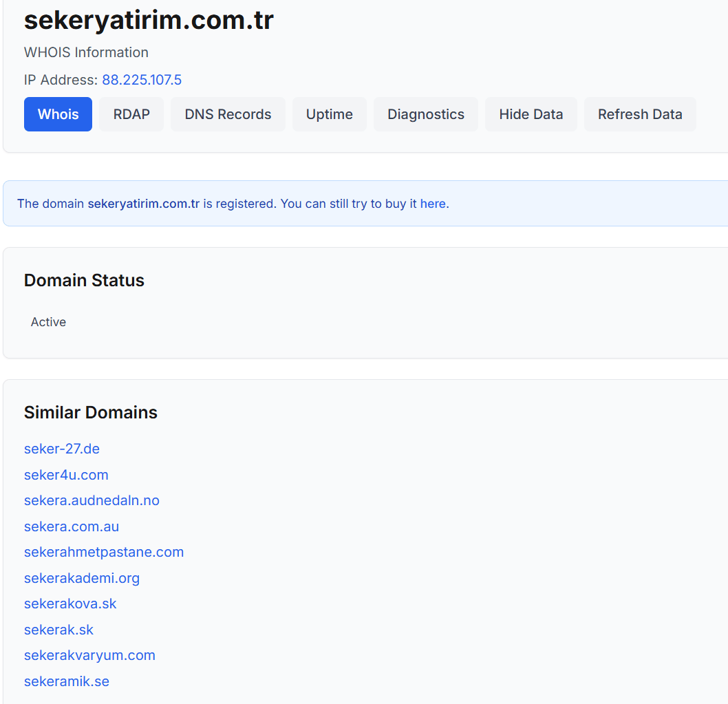Click the Hide Data button
The image size is (728, 704).
pos(531,114)
